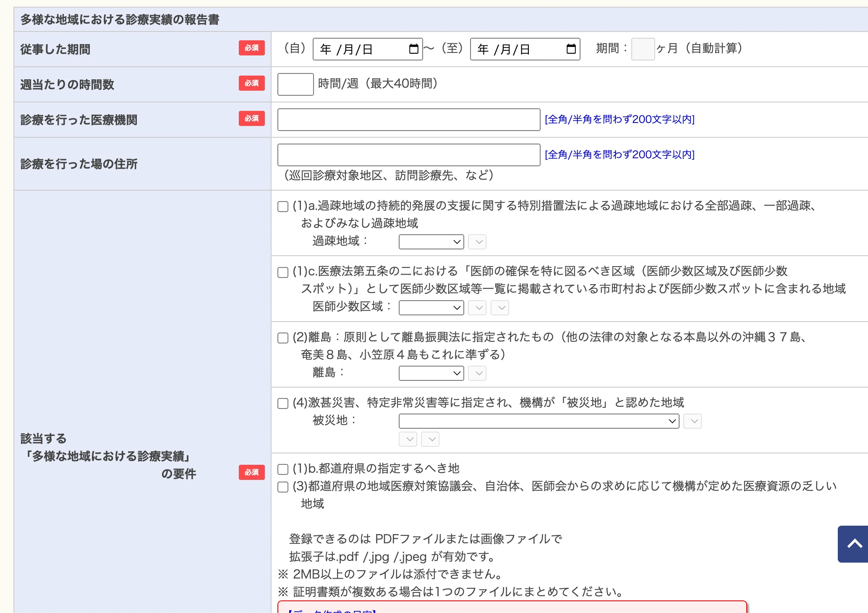This screenshot has height=613, width=868.
Task: Open calendar picker for start date (自)
Action: point(413,49)
